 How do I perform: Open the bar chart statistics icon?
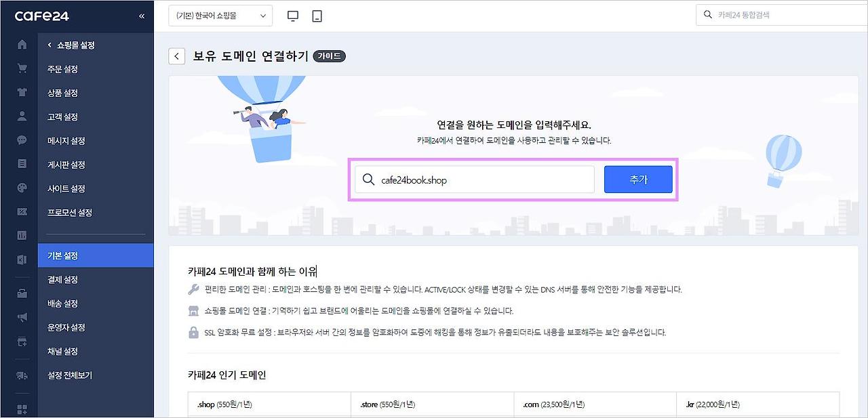click(22, 236)
